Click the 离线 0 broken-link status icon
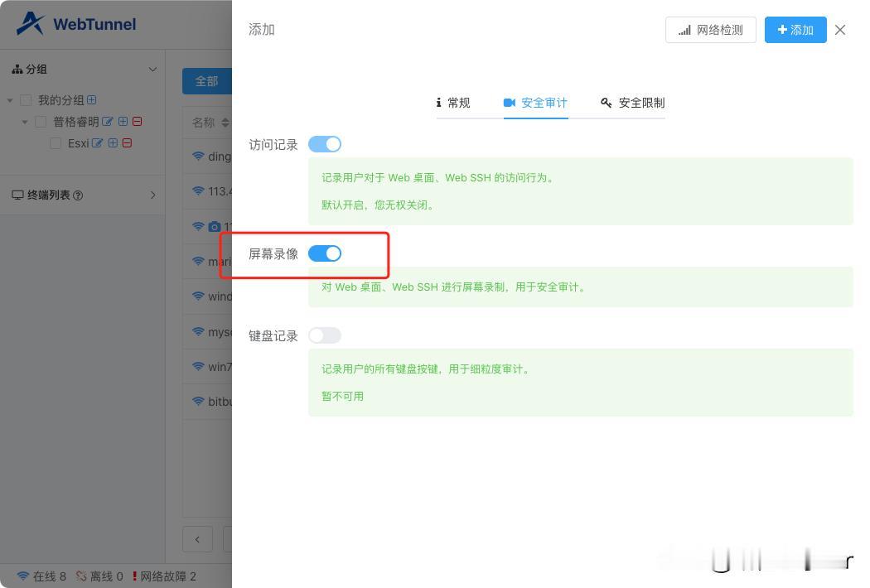Image resolution: width=870 pixels, height=588 pixels. click(x=81, y=576)
